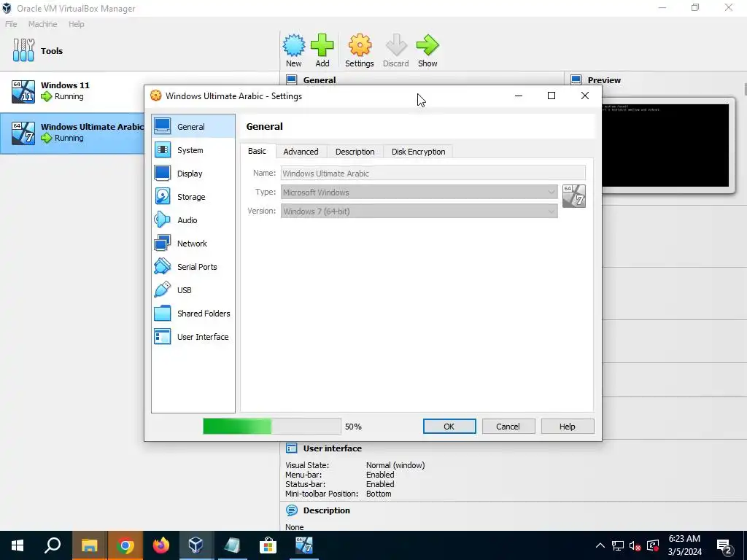Open the User Interface settings icon
Screen dimensions: 747x560
pos(163,337)
